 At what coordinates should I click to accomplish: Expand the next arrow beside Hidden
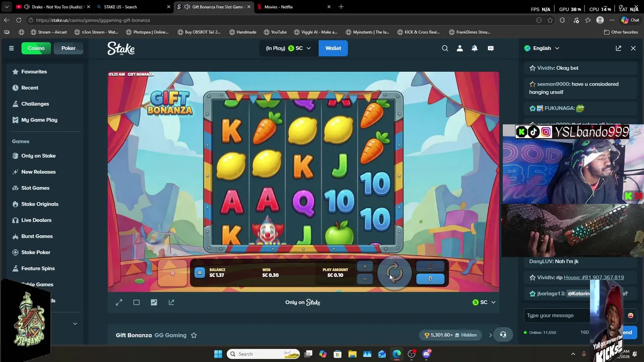pos(491,335)
